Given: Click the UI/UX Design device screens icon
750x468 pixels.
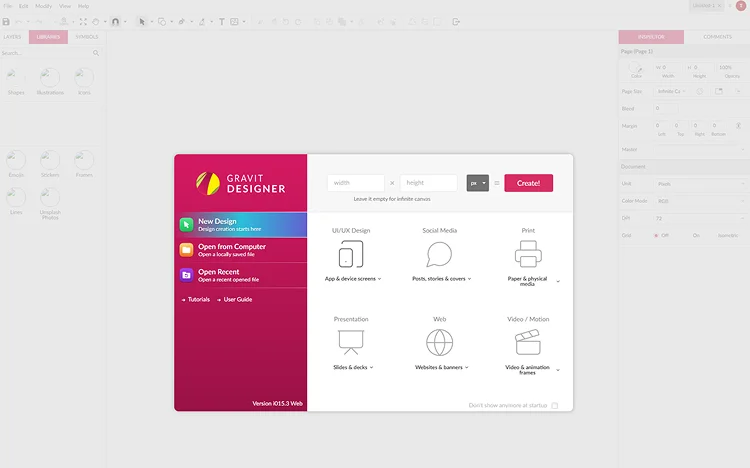Looking at the screenshot, I should coord(351,254).
